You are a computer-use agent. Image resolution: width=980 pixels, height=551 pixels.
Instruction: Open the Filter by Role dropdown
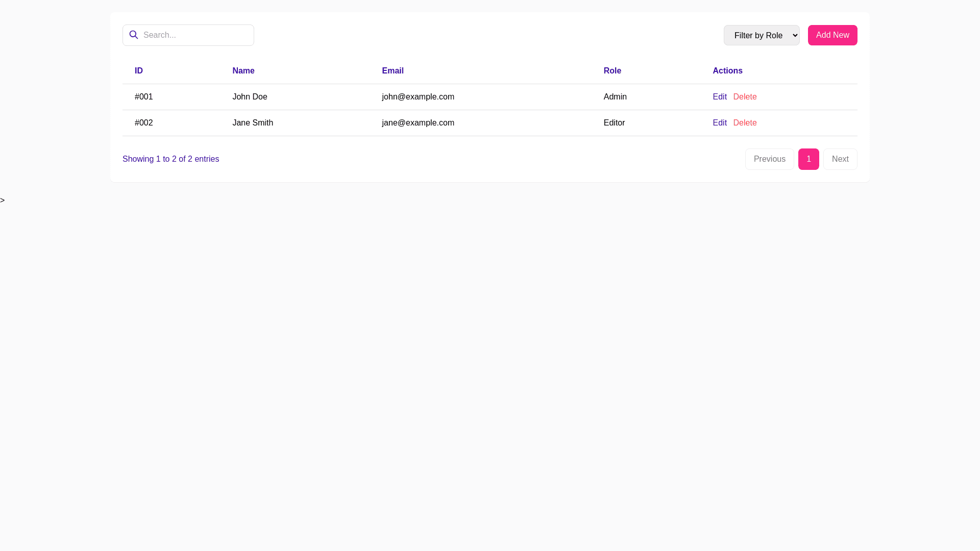pyautogui.click(x=761, y=35)
